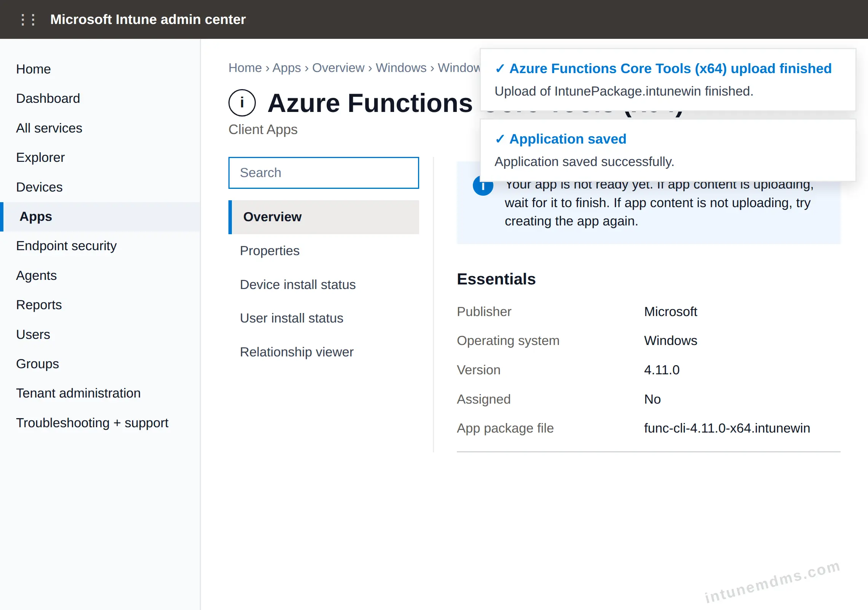Click the Application saved notification title
The image size is (868, 610).
click(568, 139)
